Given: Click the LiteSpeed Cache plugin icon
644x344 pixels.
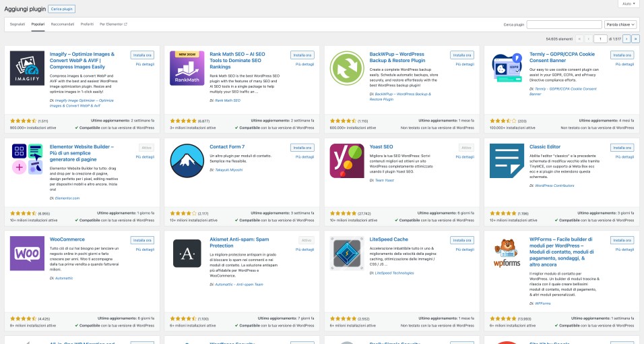Looking at the screenshot, I should [x=347, y=253].
